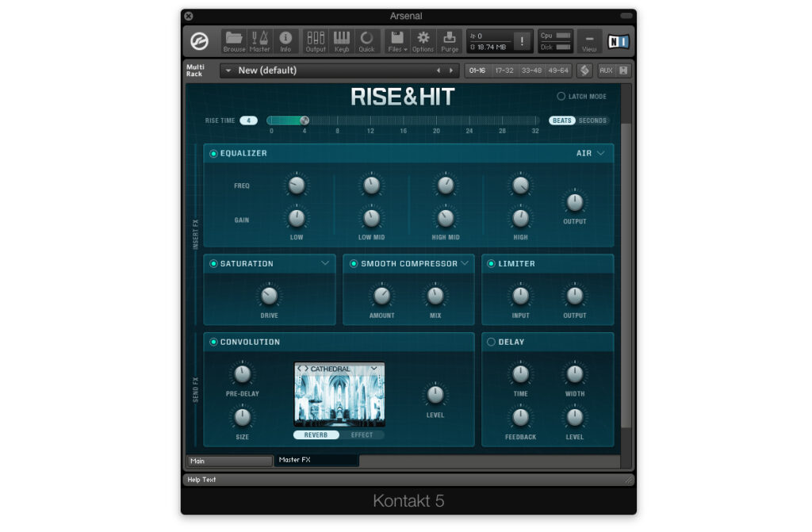Select next impulse response arrow
Image resolution: width=812 pixels, height=532 pixels.
coord(306,369)
